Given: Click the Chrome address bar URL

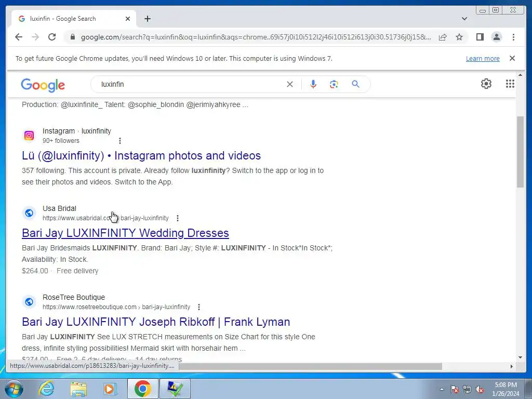Looking at the screenshot, I should pyautogui.click(x=256, y=37).
